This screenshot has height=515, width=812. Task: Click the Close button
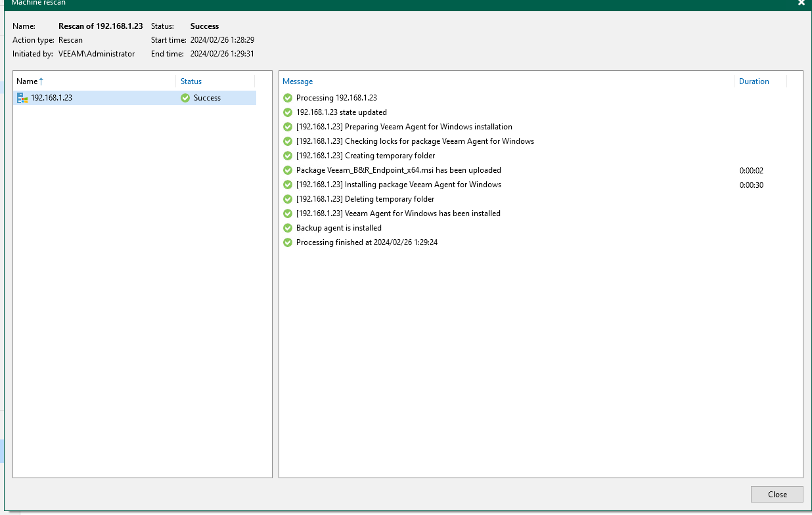pyautogui.click(x=777, y=495)
